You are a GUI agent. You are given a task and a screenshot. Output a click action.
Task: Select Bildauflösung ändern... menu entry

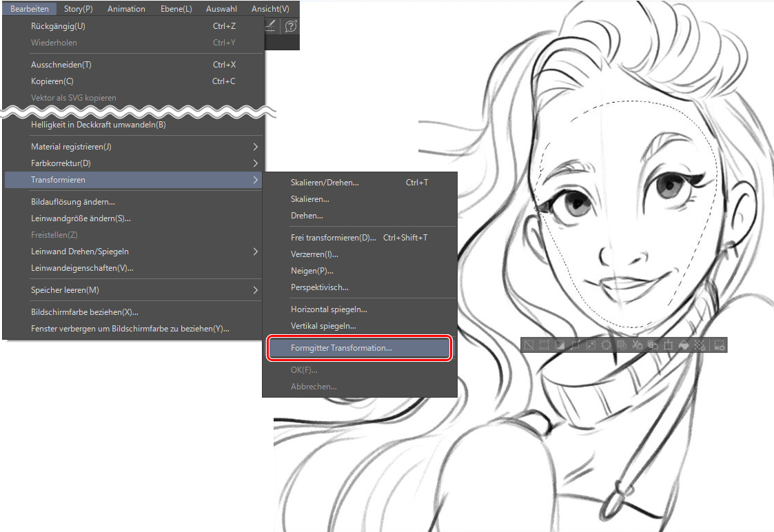tap(73, 202)
